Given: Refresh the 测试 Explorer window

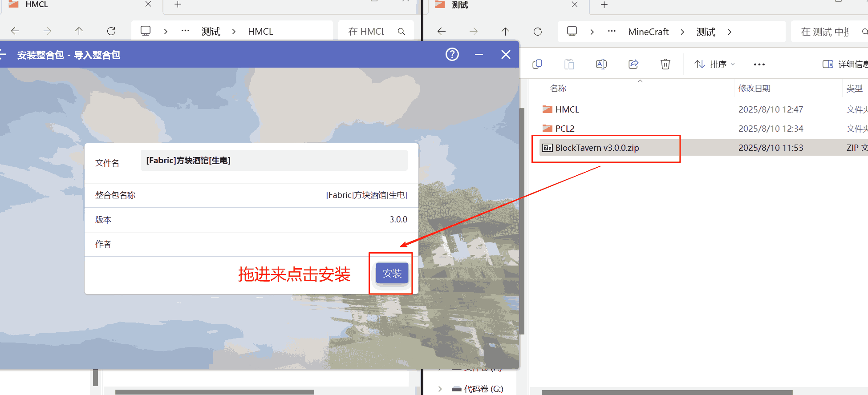Looking at the screenshot, I should pyautogui.click(x=538, y=32).
